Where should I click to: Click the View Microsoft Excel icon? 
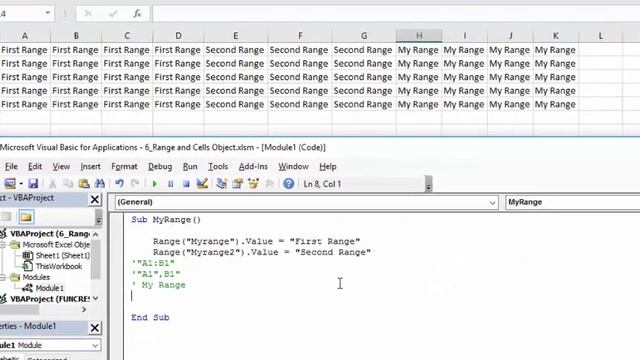pyautogui.click(x=10, y=184)
